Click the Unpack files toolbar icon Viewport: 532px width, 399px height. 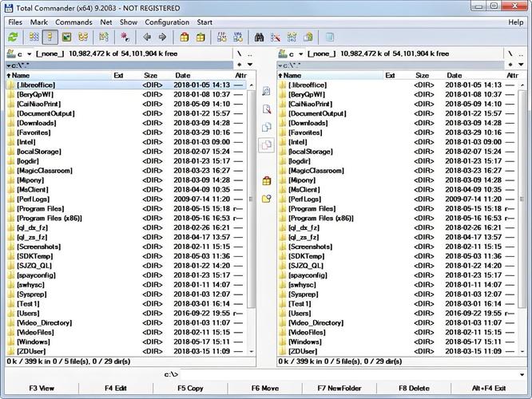coord(200,37)
